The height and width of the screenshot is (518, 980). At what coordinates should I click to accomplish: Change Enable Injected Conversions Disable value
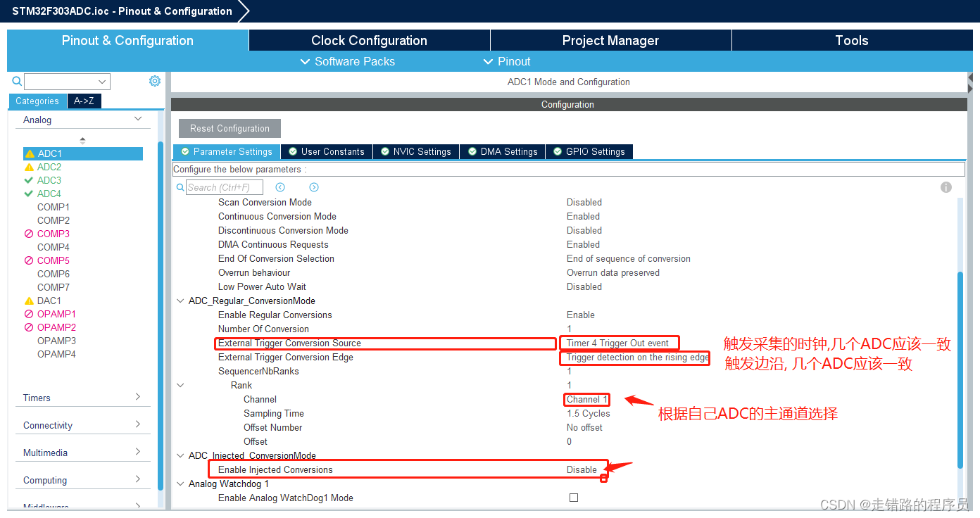(582, 469)
